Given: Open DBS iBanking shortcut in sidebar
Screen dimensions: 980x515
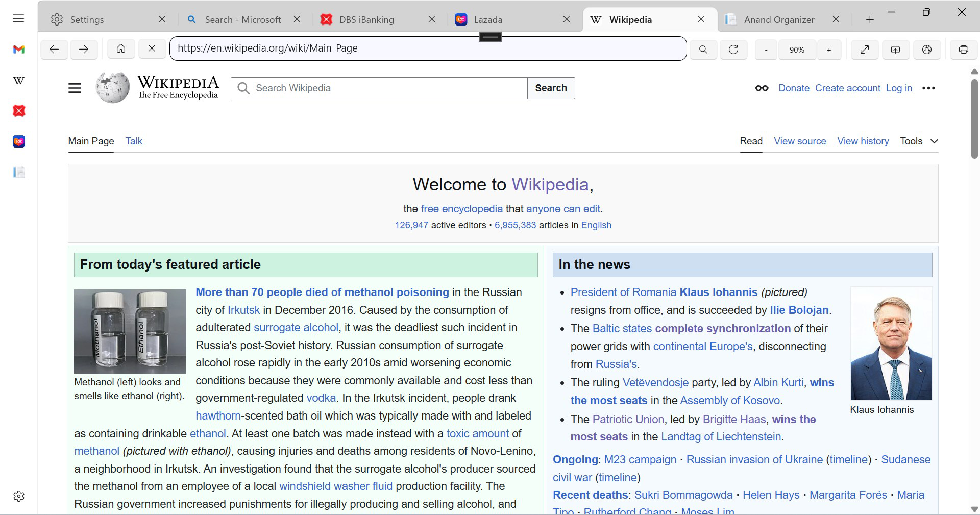Looking at the screenshot, I should coord(19,111).
